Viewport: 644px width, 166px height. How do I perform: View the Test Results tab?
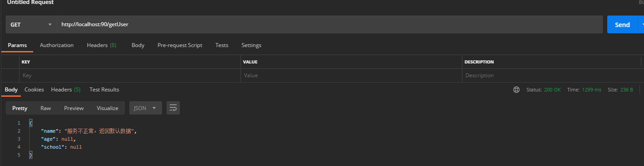[104, 90]
